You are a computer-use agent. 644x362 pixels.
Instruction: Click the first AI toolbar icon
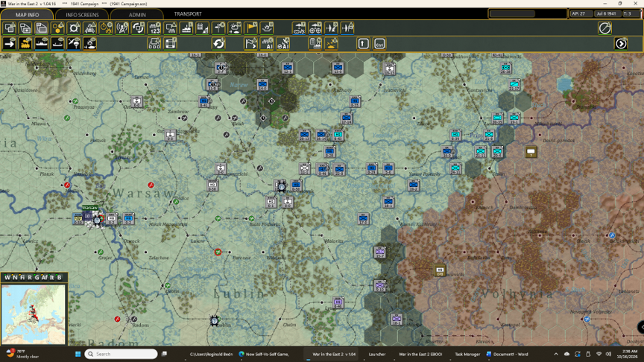[x=267, y=43]
